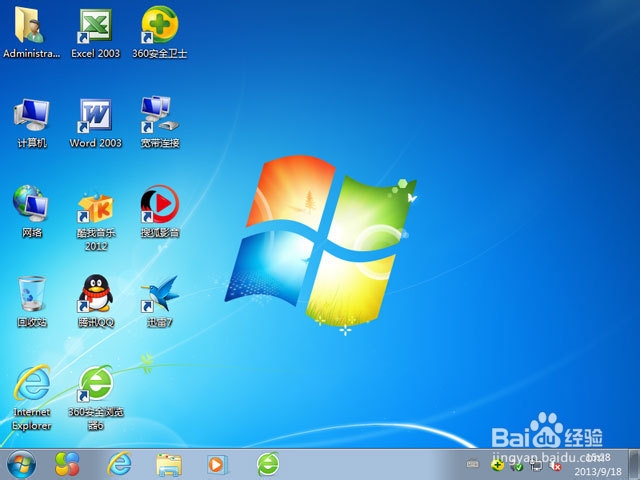Open the clock showing 2013/9/18

point(598,464)
